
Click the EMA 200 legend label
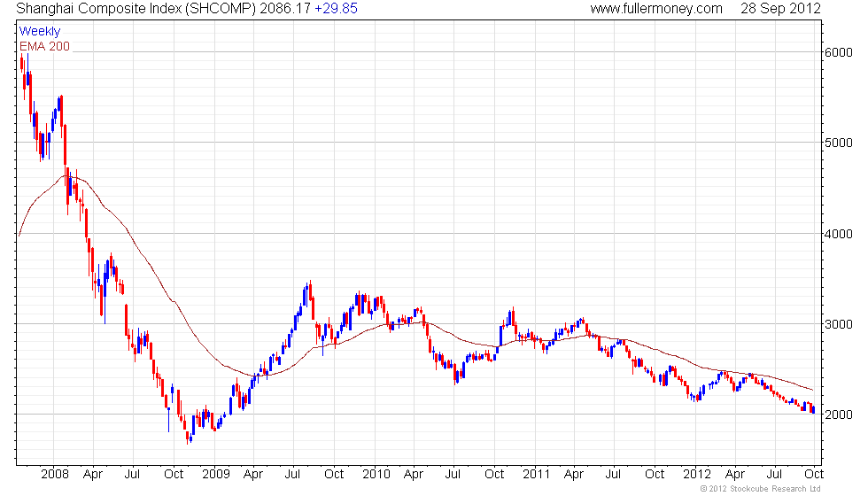pyautogui.click(x=44, y=46)
